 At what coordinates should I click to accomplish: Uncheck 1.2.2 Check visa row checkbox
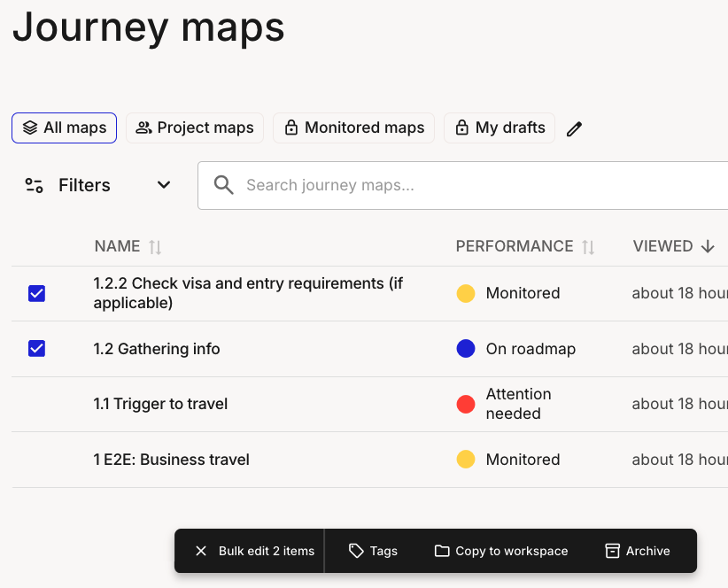pos(36,293)
